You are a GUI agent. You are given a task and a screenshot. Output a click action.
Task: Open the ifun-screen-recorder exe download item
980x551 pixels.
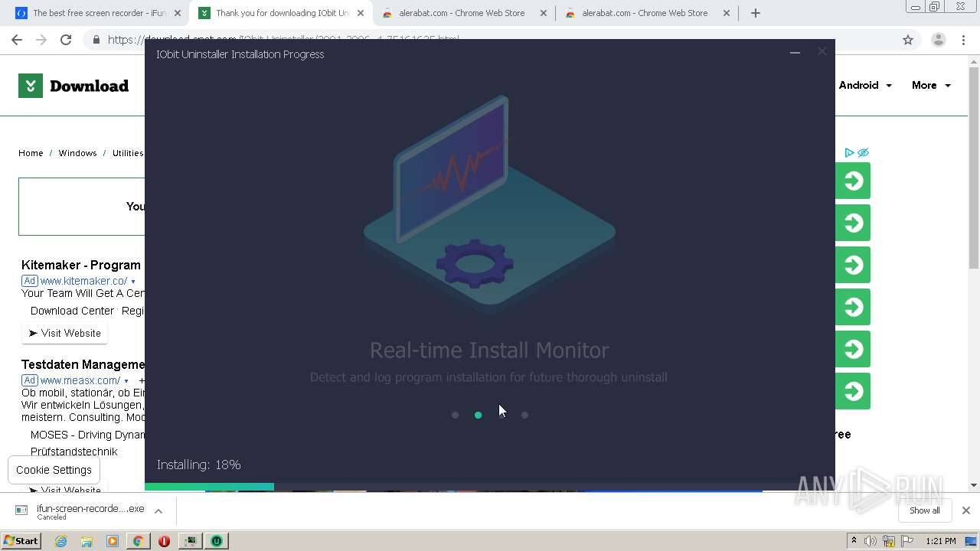(80, 511)
